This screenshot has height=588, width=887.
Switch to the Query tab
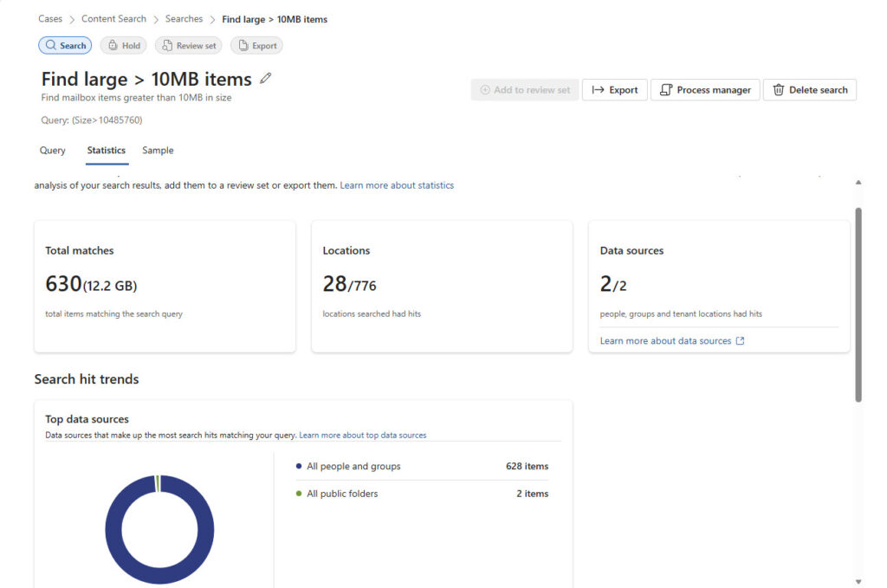(x=52, y=150)
